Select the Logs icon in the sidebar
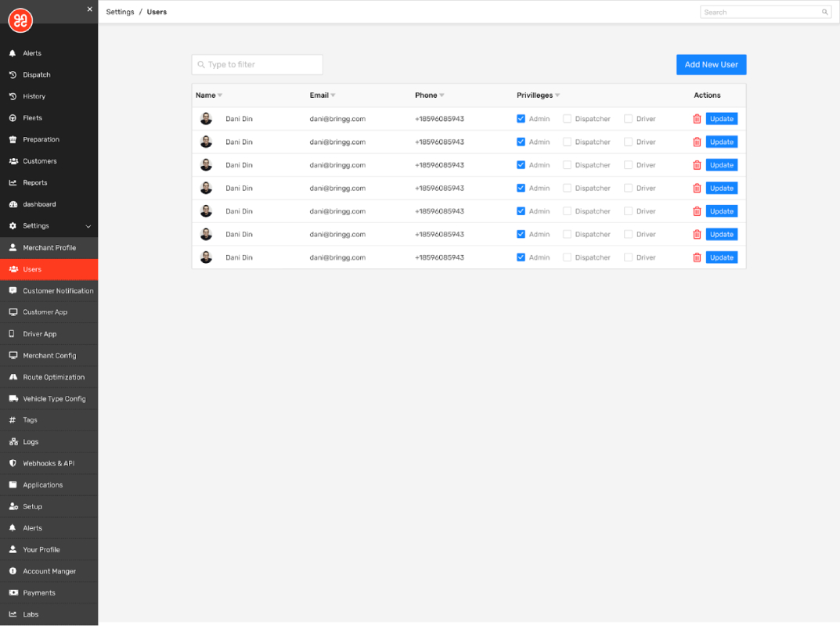The image size is (840, 626). pos(13,442)
